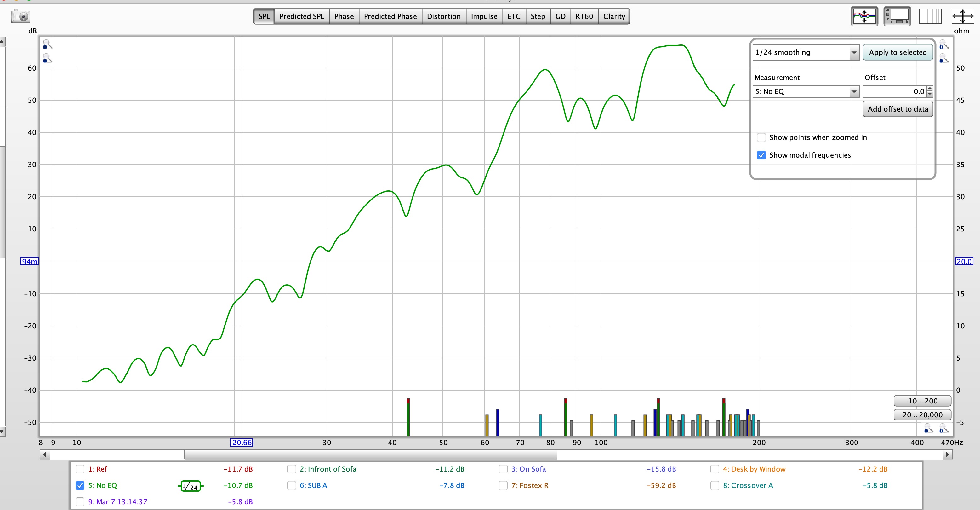Switch to the SPL tab
980x510 pixels.
click(x=264, y=16)
